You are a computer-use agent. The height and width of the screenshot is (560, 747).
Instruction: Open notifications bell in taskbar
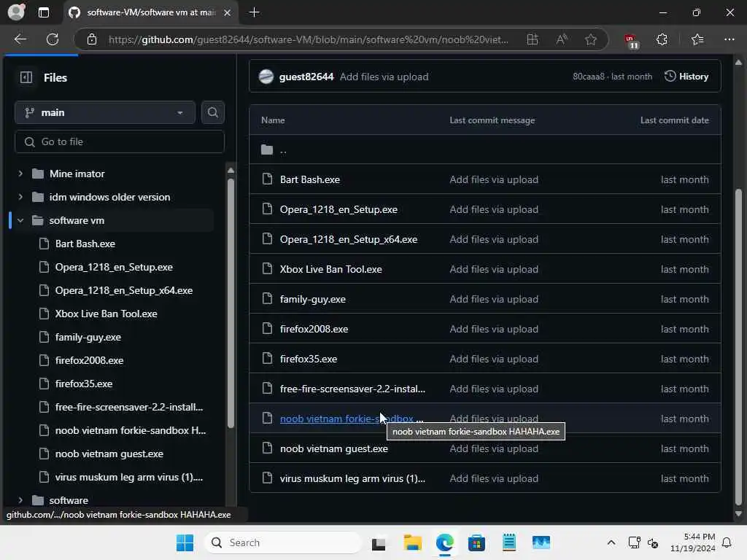pyautogui.click(x=727, y=542)
